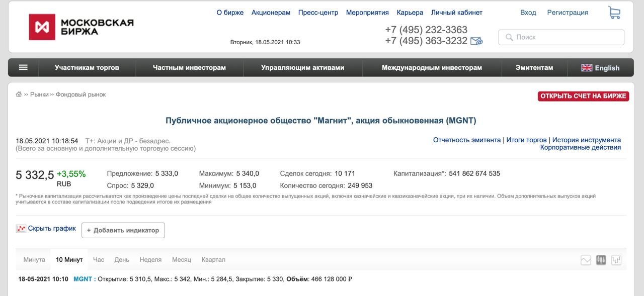Click ОТКРЫТЬ СЧЕТ НА БИРЖЕ button

584,96
